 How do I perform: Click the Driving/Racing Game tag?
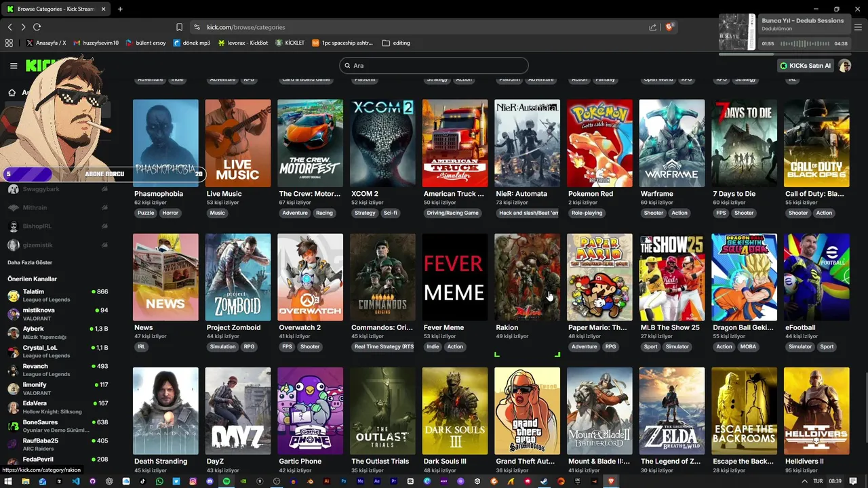453,213
